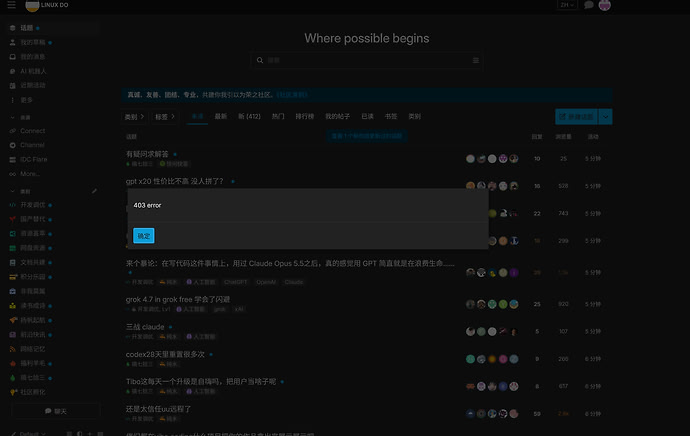Image resolution: width=690 pixels, height=436 pixels.
Task: Sort topics by 浏览量 column header
Action: pos(563,137)
